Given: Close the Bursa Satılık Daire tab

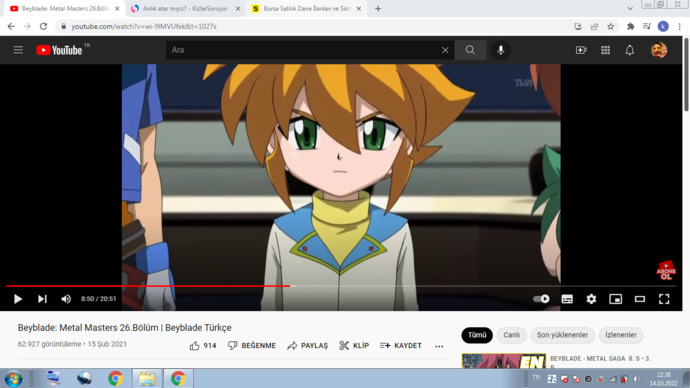Looking at the screenshot, I should pos(359,8).
